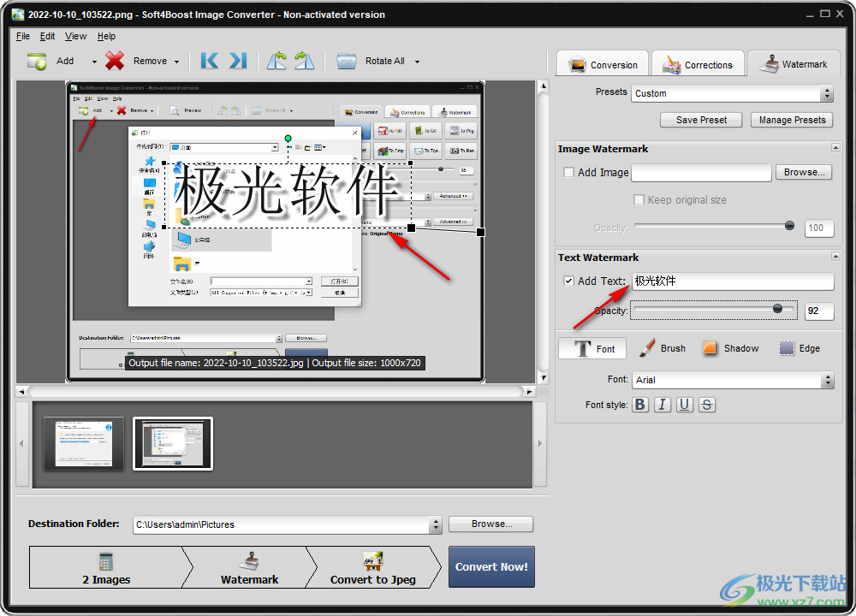This screenshot has height=616, width=856.
Task: Click the Convert Now! button
Action: click(x=491, y=567)
